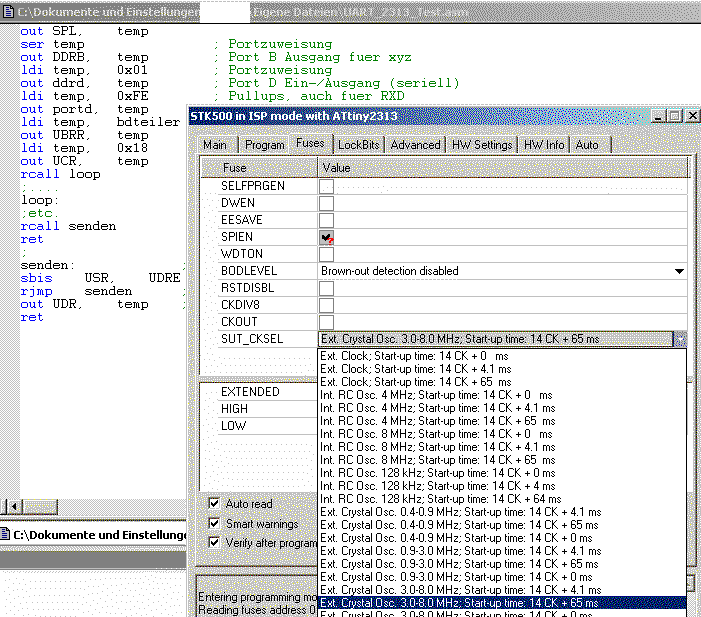Image resolution: width=701 pixels, height=617 pixels.
Task: Choose Int. RC Osc. 4 MHz 14 CK + 0 ms
Action: (x=502, y=395)
